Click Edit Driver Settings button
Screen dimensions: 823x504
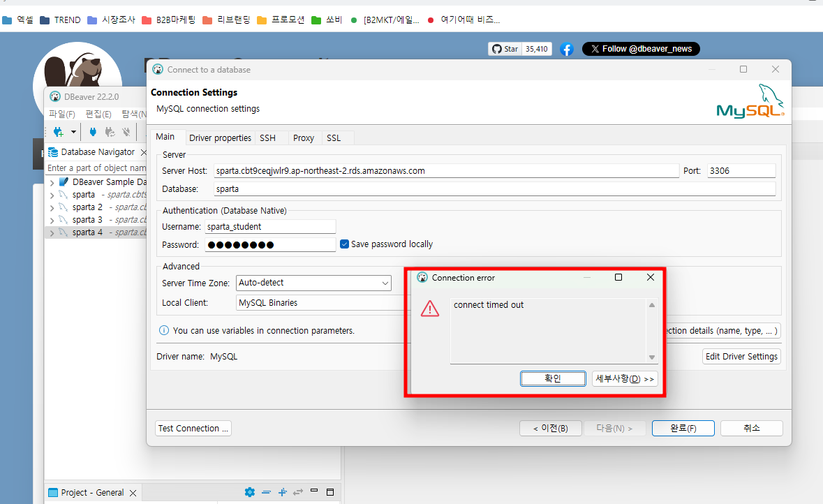741,357
